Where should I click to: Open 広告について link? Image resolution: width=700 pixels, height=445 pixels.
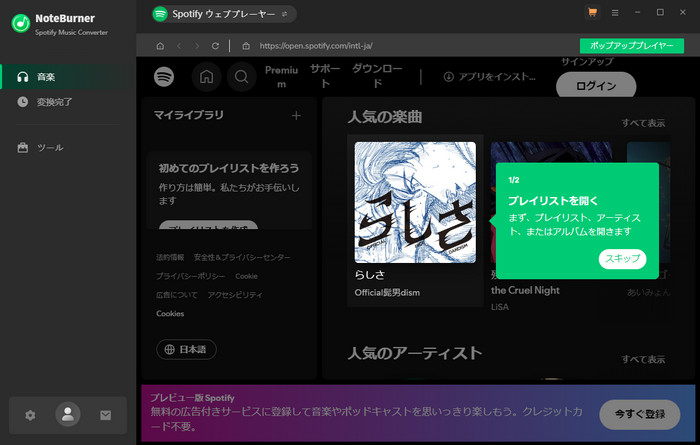177,295
